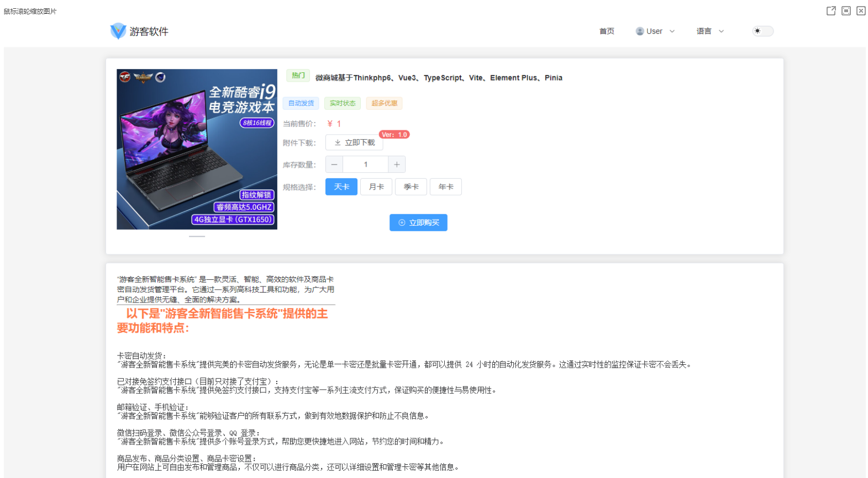Click the orange heading 以下是游客全新智能售卡系统
This screenshot has height=478, width=868.
tap(223, 321)
